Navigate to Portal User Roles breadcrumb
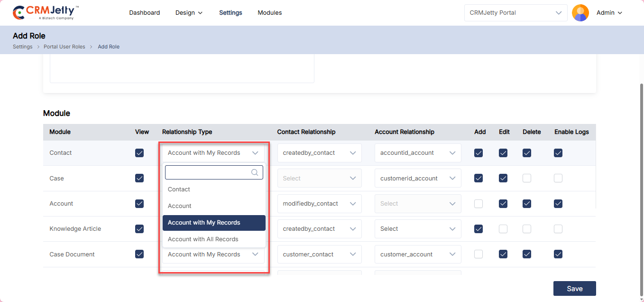Viewport: 644px width, 302px height. click(x=64, y=47)
